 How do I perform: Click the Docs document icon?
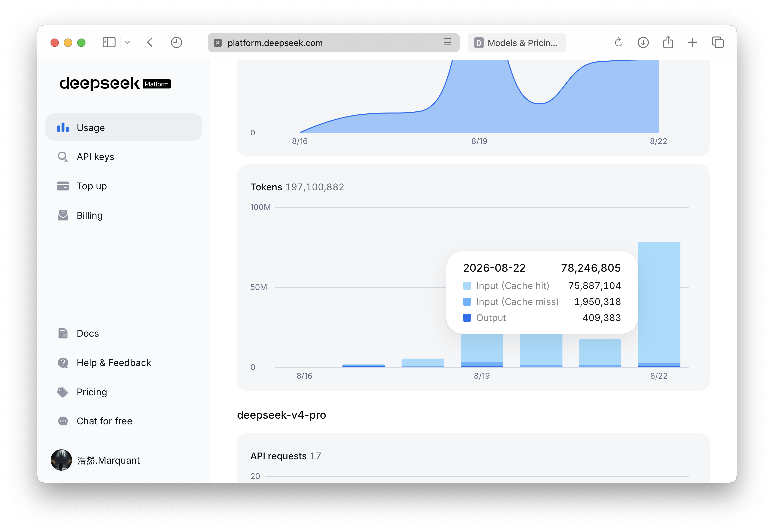tap(63, 333)
